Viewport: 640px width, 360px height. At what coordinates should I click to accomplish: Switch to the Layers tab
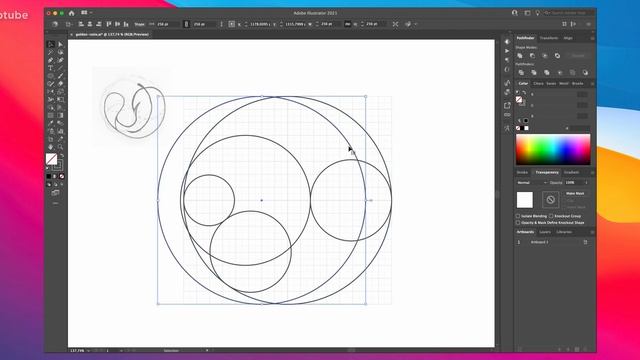point(545,232)
